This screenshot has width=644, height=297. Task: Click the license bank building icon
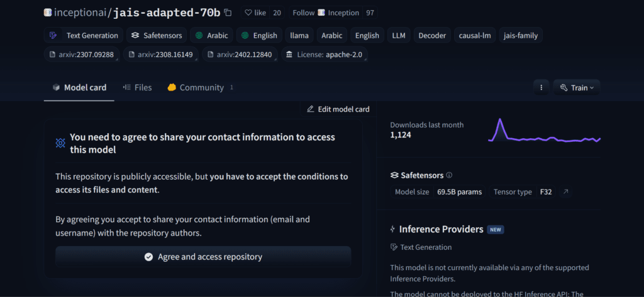pyautogui.click(x=289, y=54)
